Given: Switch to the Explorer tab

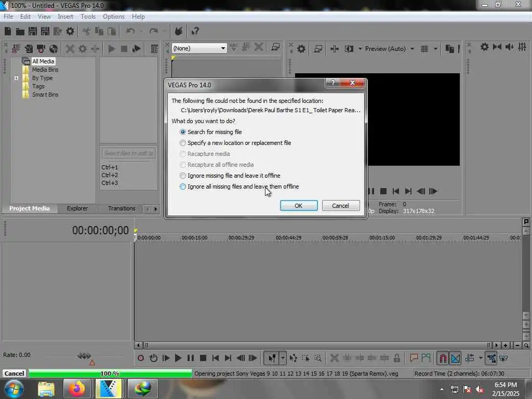Looking at the screenshot, I should [x=77, y=208].
